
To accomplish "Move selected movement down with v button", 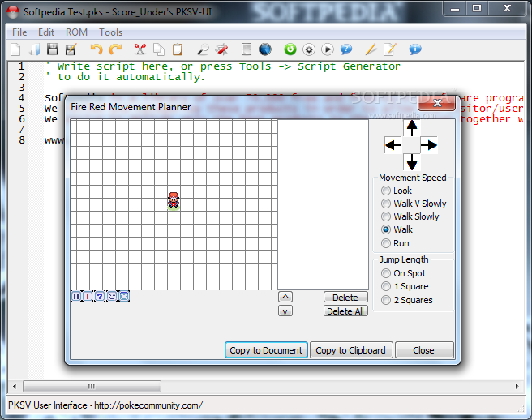I will (x=285, y=311).
